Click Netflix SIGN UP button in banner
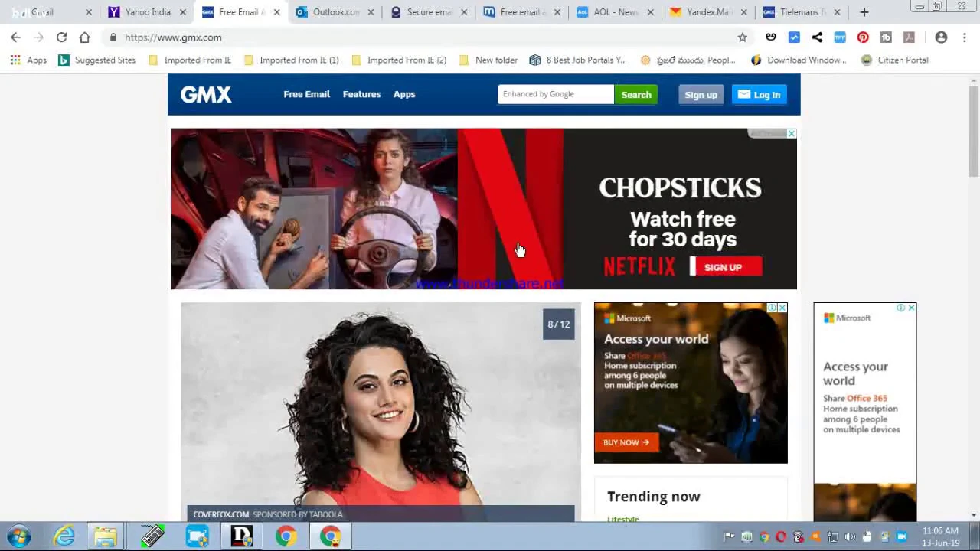Screen dimensions: 980x551 (725, 267)
